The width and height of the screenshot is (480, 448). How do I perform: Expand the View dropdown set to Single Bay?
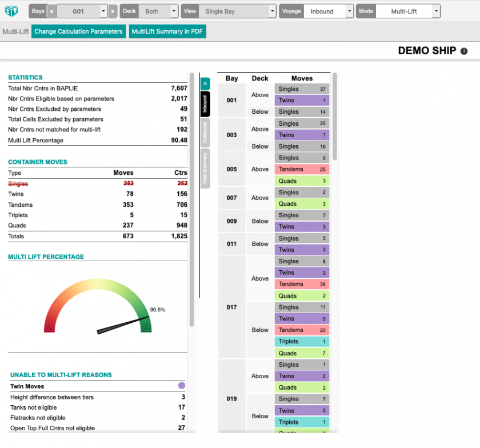pyautogui.click(x=272, y=11)
